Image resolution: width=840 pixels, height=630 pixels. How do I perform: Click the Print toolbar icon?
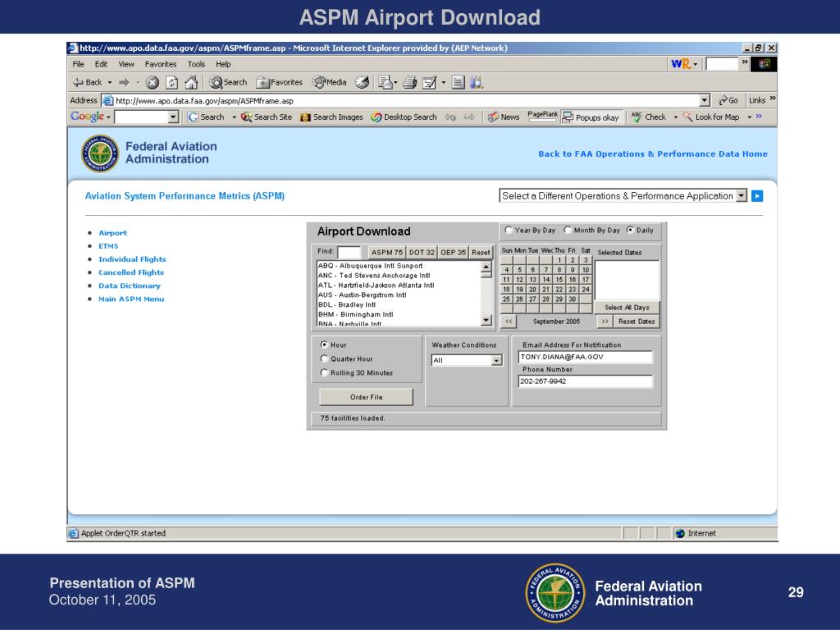pos(410,83)
